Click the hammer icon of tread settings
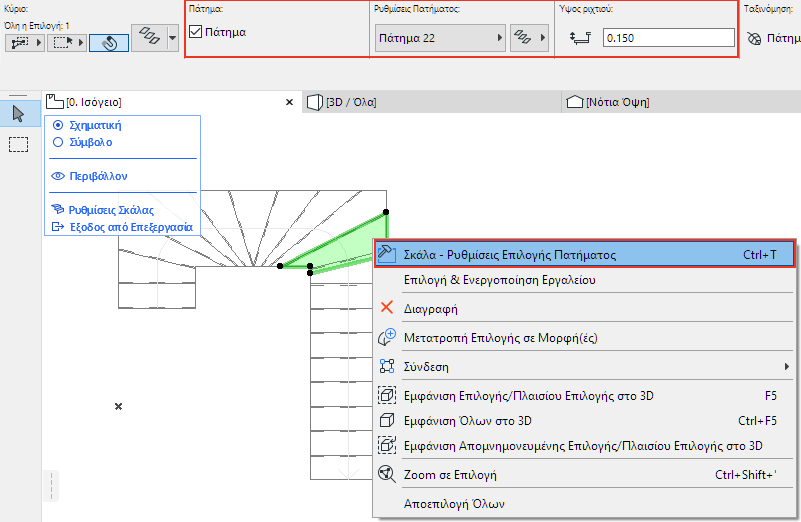801x522 pixels. [x=387, y=254]
